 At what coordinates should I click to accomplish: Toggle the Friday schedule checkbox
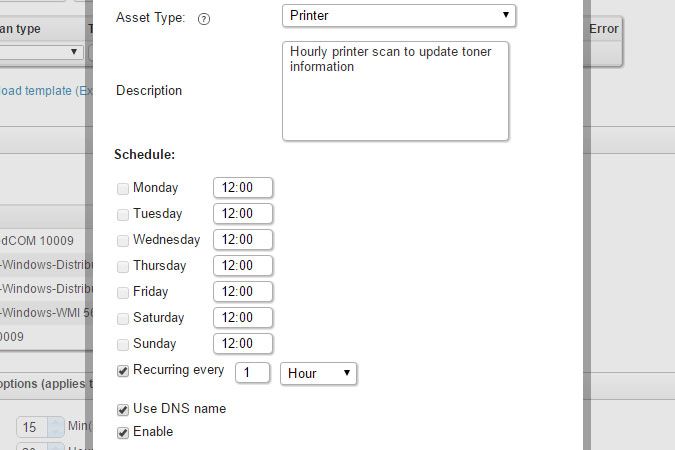tap(123, 292)
